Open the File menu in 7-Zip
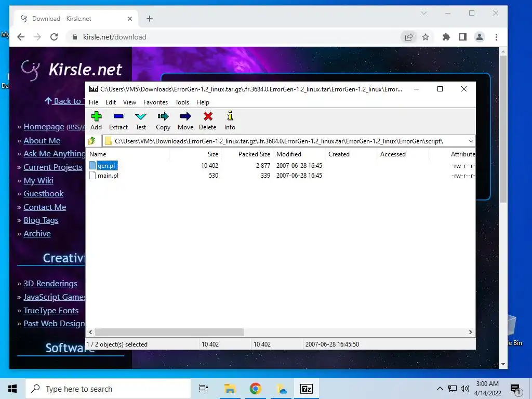The height and width of the screenshot is (399, 532). (94, 102)
